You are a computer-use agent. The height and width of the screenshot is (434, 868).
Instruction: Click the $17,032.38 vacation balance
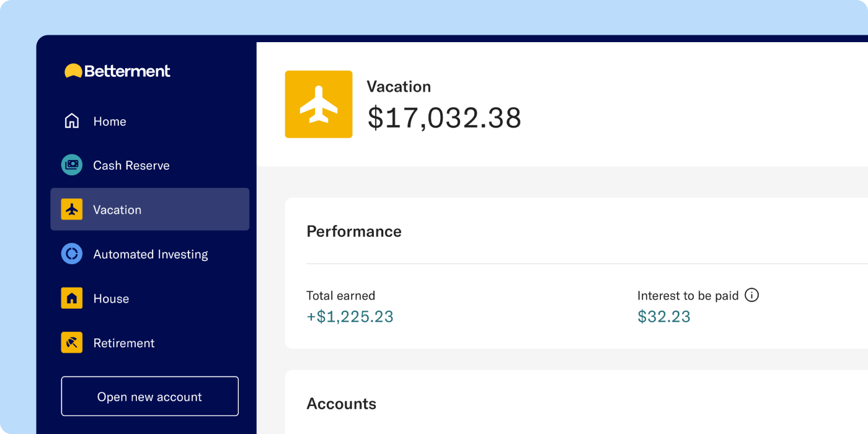[x=444, y=118]
